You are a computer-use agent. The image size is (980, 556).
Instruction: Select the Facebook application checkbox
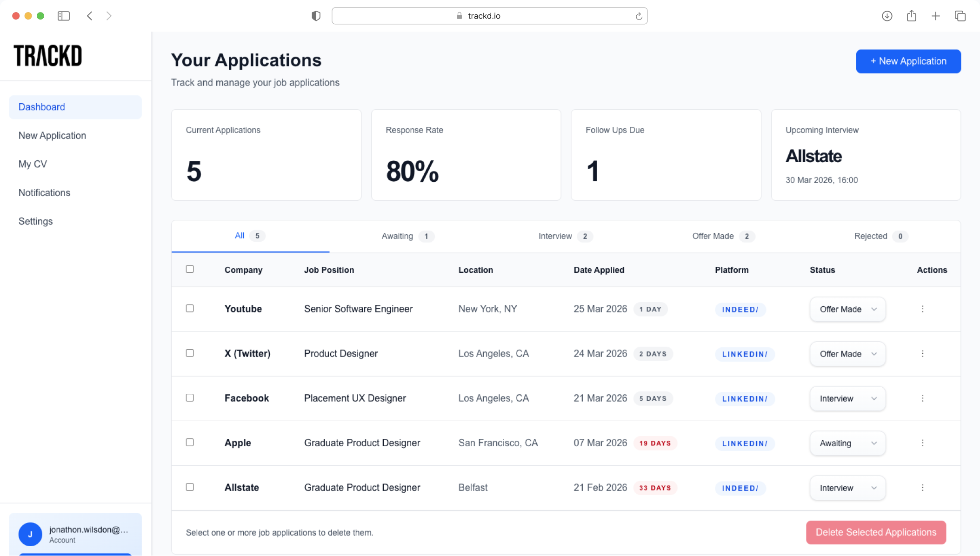click(190, 398)
